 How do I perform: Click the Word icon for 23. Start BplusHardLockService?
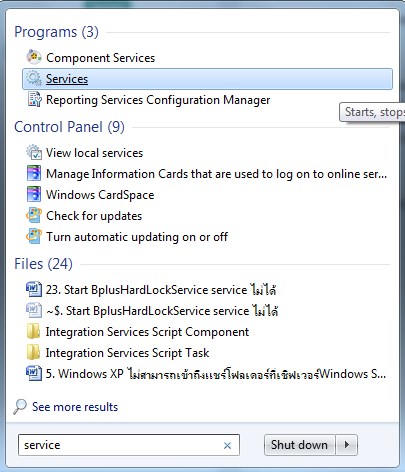[x=34, y=289]
